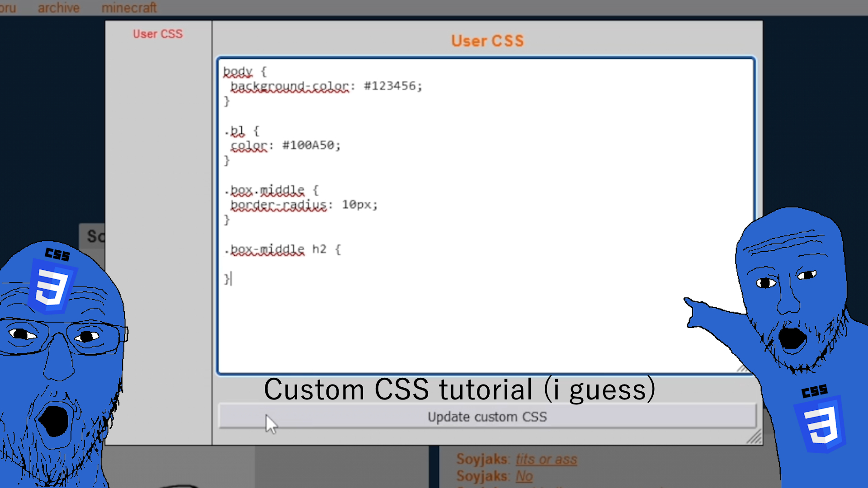Select the User CSS tab in the left sidebar

[158, 34]
